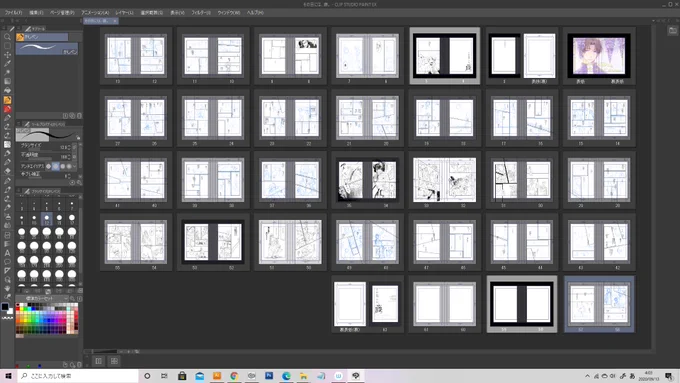This screenshot has width=680, height=383.
Task: Select the Zoom magnifier tool
Action: pos(7,37)
